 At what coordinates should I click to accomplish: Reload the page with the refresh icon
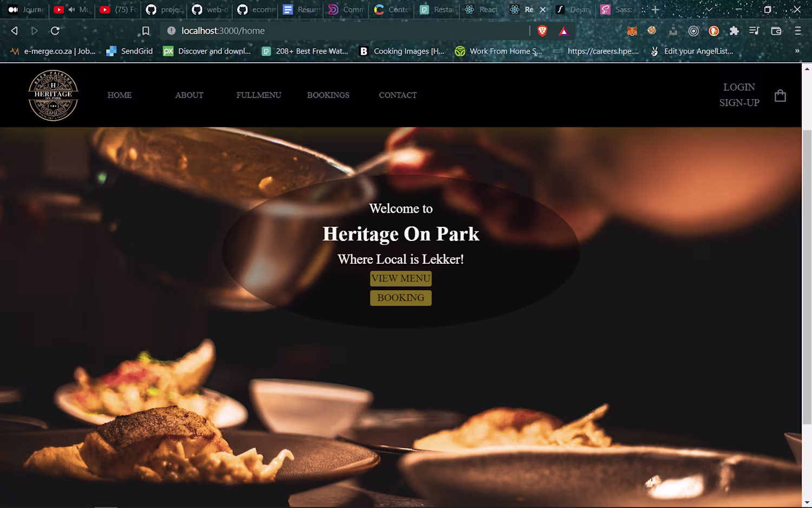pyautogui.click(x=55, y=31)
